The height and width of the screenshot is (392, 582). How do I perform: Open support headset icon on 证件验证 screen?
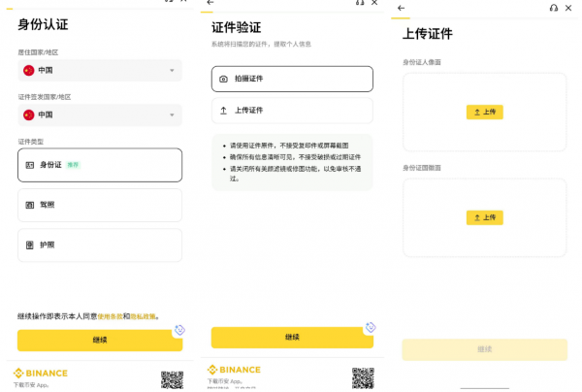360,3
